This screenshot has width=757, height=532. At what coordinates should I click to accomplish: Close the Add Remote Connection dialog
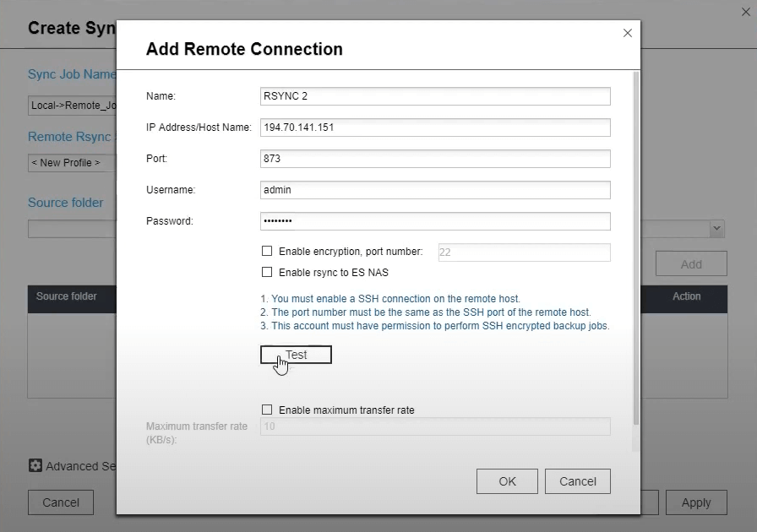627,33
